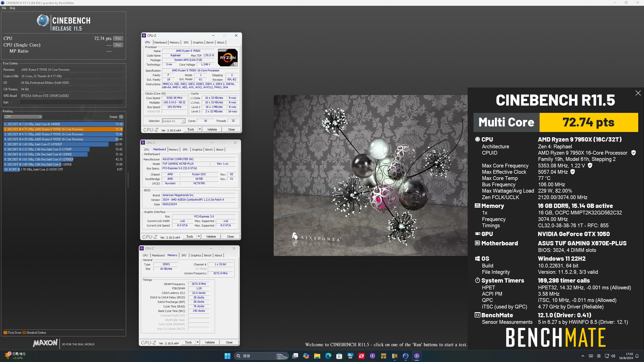Viewport: 644px width, 362px height.
Task: Click Validate in the CPU-Z processor window
Action: click(212, 129)
